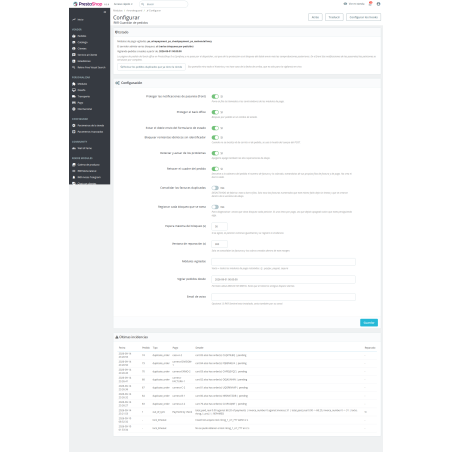Screen dimensions: 452x452
Task: Click the Traducir button in the header
Action: 334,17
